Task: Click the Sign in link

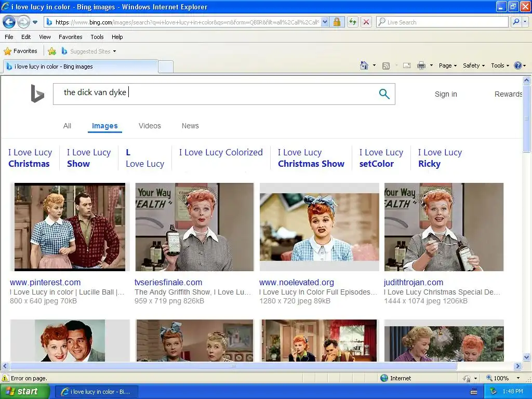Action: click(446, 95)
